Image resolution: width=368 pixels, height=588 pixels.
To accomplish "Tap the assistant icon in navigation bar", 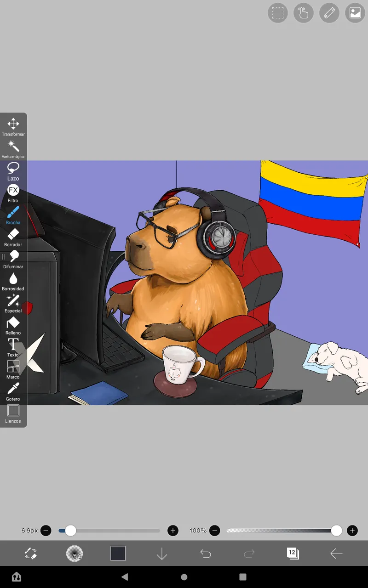I will 16,577.
